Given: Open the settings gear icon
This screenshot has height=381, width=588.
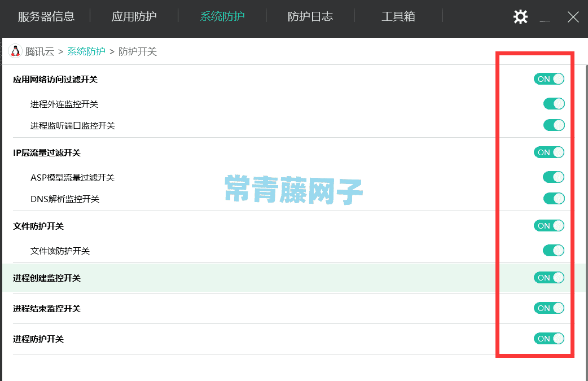Looking at the screenshot, I should click(520, 17).
